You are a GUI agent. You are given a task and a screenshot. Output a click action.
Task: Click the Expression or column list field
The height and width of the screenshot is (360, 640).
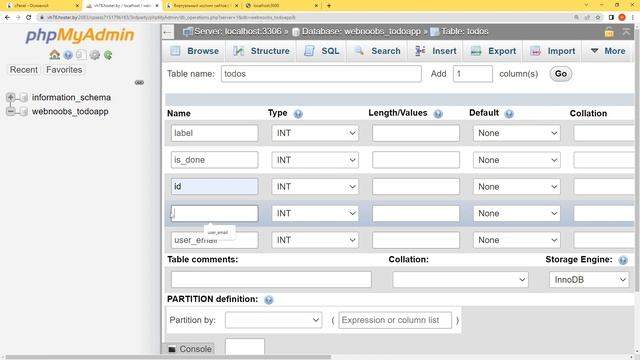(x=395, y=320)
